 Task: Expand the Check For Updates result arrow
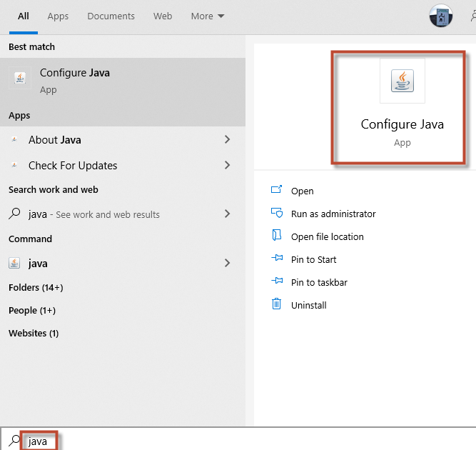(227, 165)
